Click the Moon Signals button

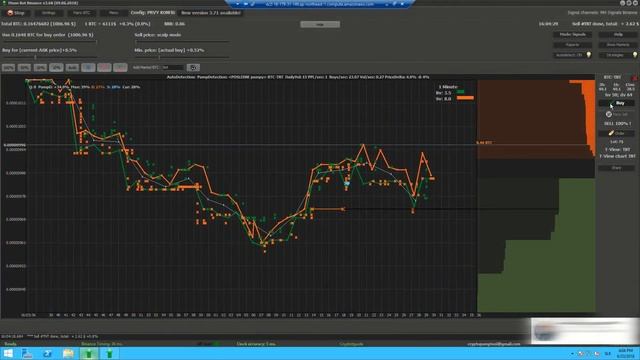(x=572, y=35)
